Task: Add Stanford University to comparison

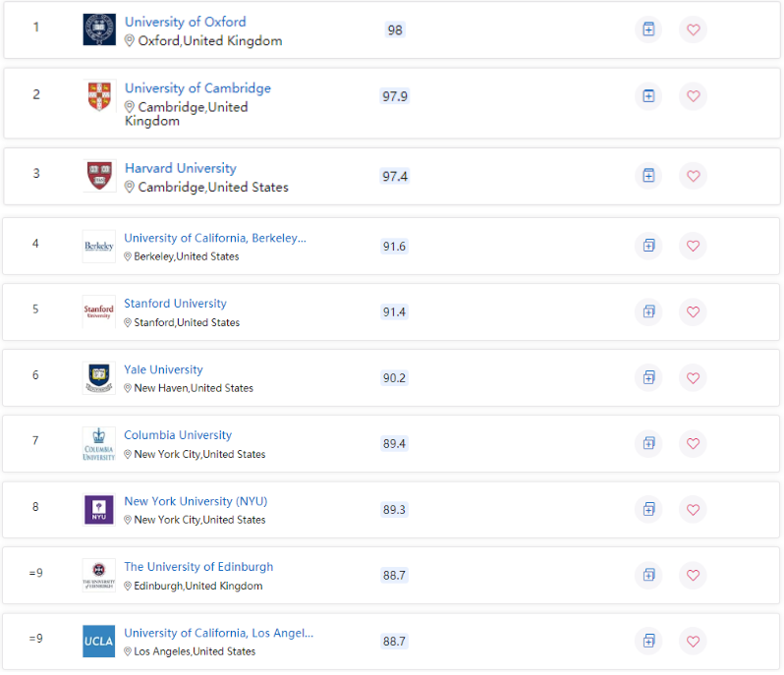Action: (648, 311)
